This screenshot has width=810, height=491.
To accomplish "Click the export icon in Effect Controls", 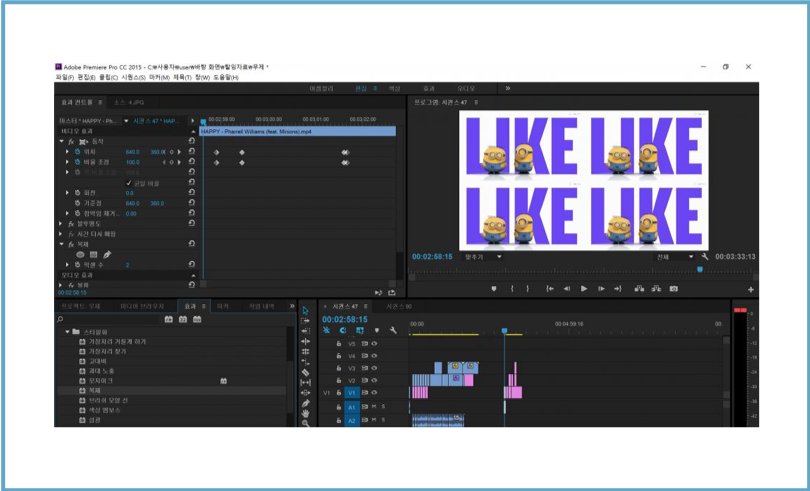I will (x=392, y=293).
